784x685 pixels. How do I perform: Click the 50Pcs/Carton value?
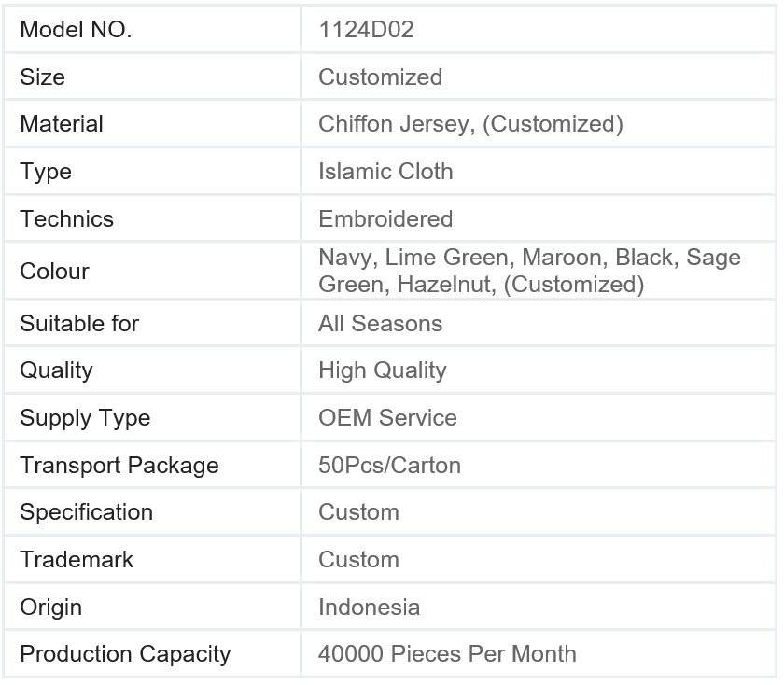pos(389,465)
